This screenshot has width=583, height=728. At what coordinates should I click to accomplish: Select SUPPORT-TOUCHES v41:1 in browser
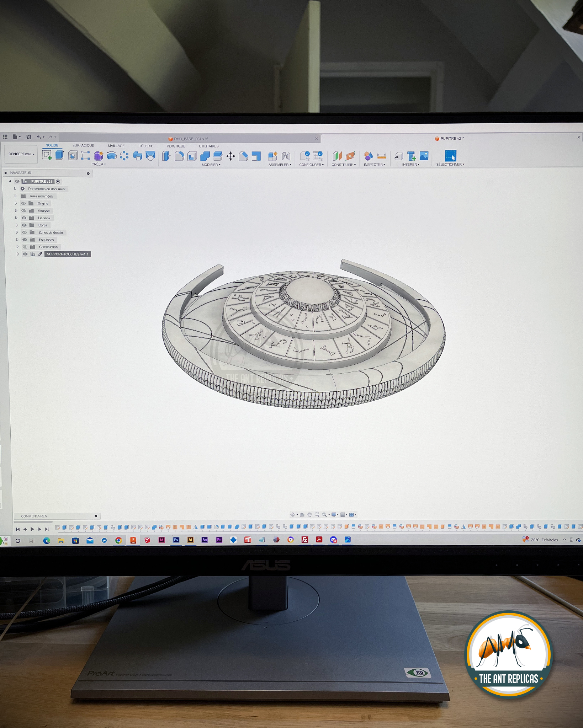pyautogui.click(x=67, y=254)
